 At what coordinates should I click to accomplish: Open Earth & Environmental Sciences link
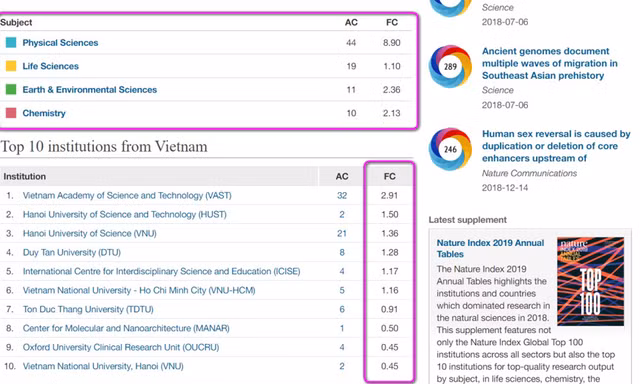(x=89, y=90)
